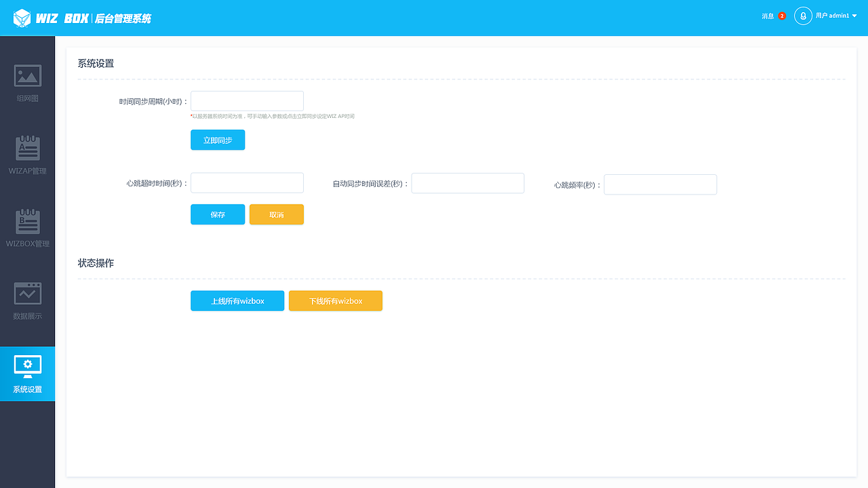Open the 数据展示 sidebar section
This screenshot has width=868, height=488.
[x=27, y=302]
